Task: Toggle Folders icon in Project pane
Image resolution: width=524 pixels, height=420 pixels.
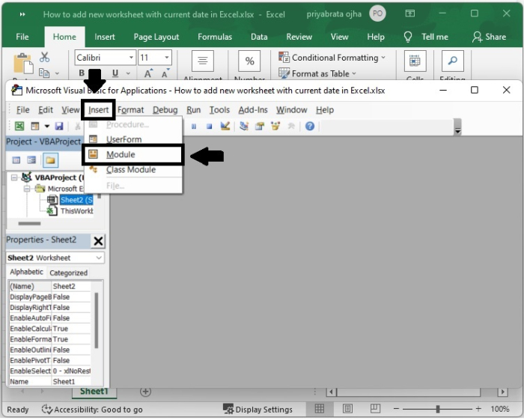Action: pos(50,160)
